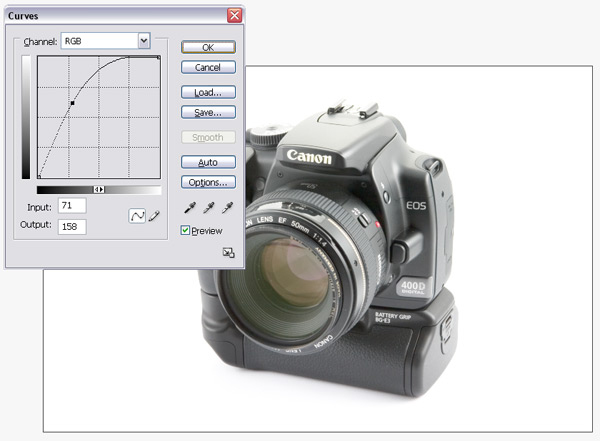Close the Curves dialog

pyautogui.click(x=234, y=16)
